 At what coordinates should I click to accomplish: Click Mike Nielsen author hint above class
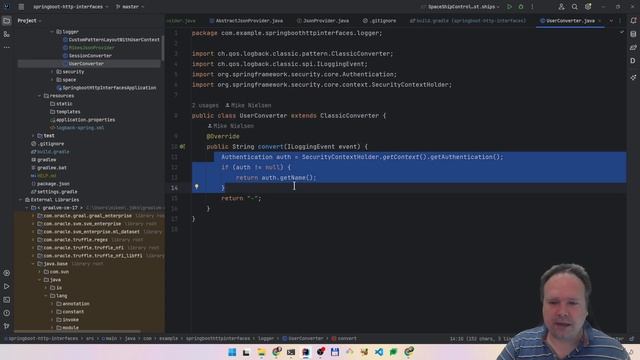[248, 105]
